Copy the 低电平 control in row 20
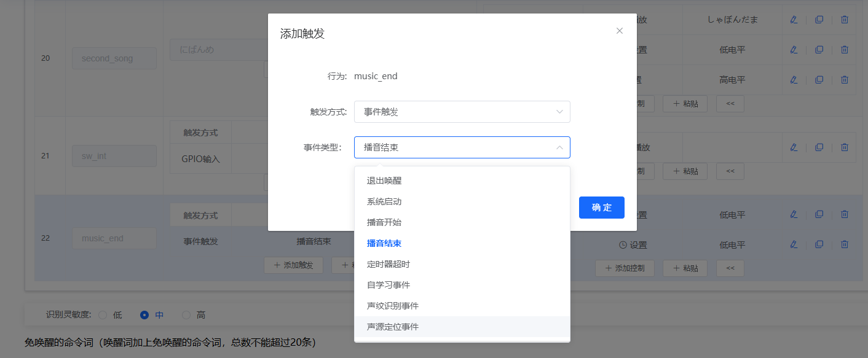Screen dimensions: 868x358 [x=819, y=50]
